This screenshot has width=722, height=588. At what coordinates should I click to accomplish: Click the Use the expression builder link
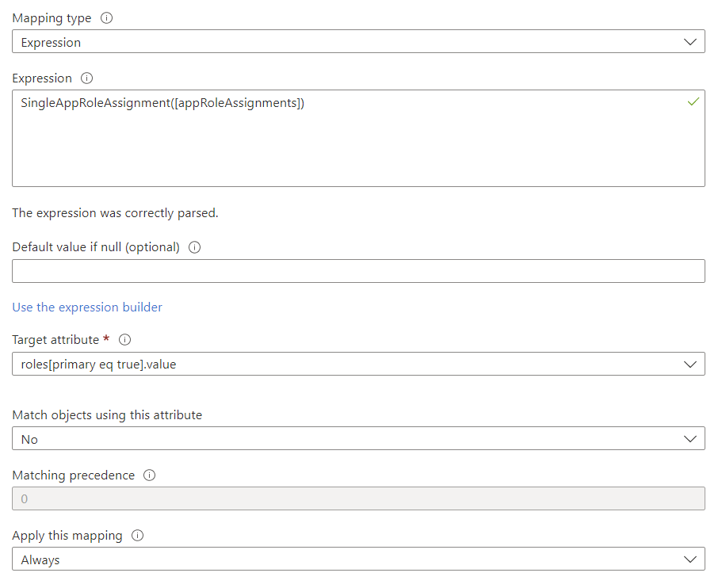[x=87, y=307]
